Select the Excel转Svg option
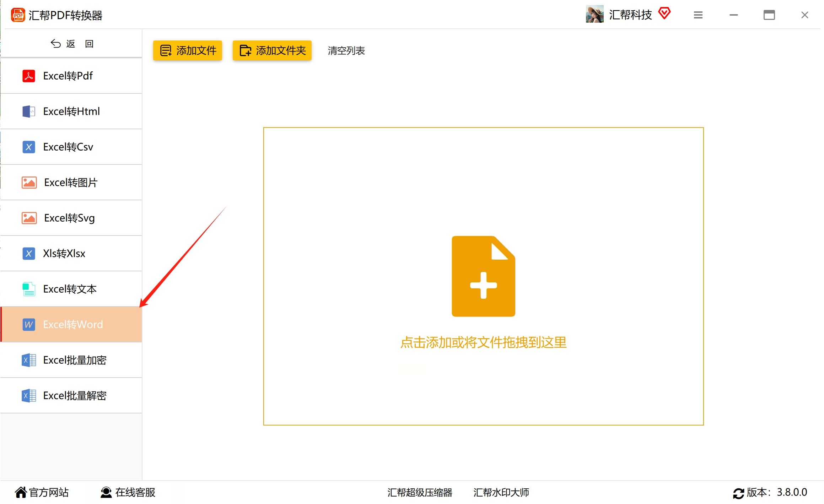Image resolution: width=824 pixels, height=504 pixels. [x=69, y=218]
